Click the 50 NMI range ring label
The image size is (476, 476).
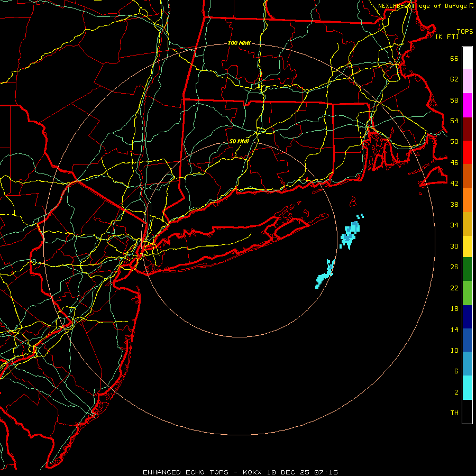pos(239,141)
